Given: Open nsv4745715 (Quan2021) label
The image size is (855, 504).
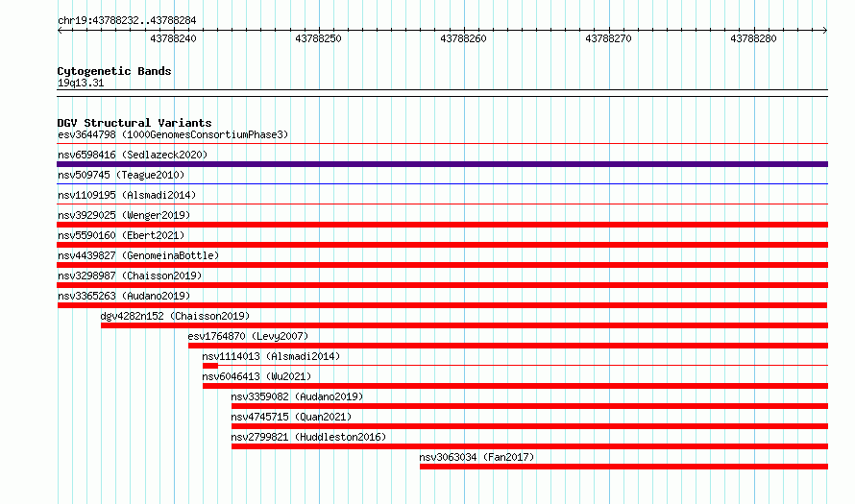Looking at the screenshot, I should coord(291,417).
